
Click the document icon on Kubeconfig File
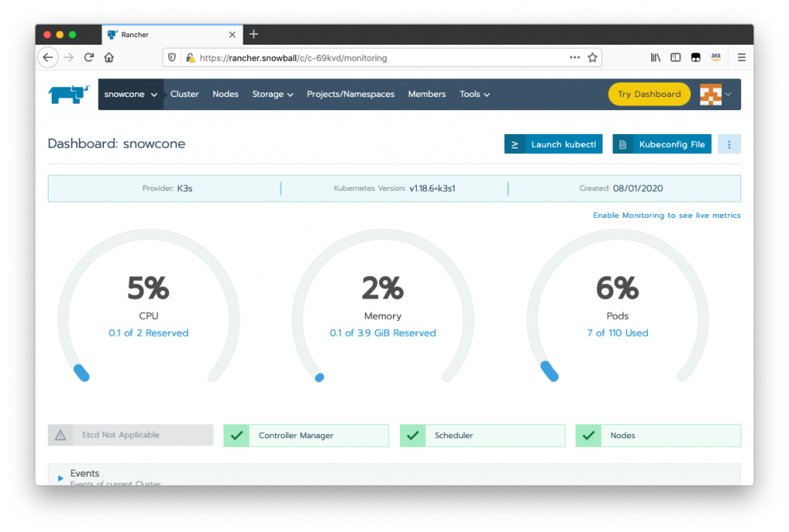click(623, 144)
